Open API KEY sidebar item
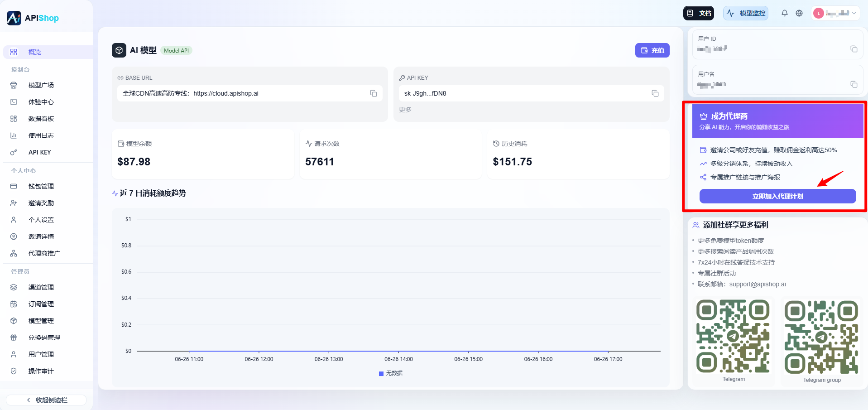 (48, 152)
